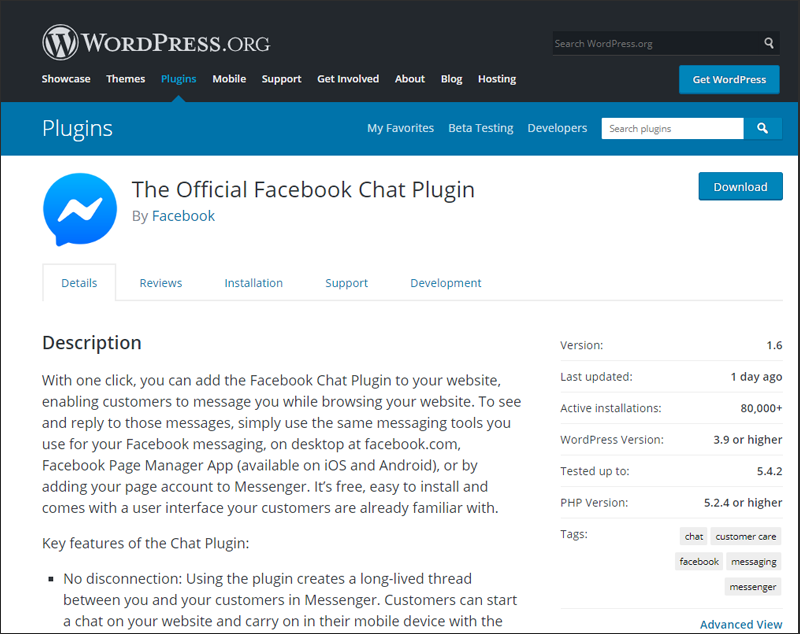Image resolution: width=800 pixels, height=634 pixels.
Task: Open the Developers link
Action: click(x=557, y=128)
